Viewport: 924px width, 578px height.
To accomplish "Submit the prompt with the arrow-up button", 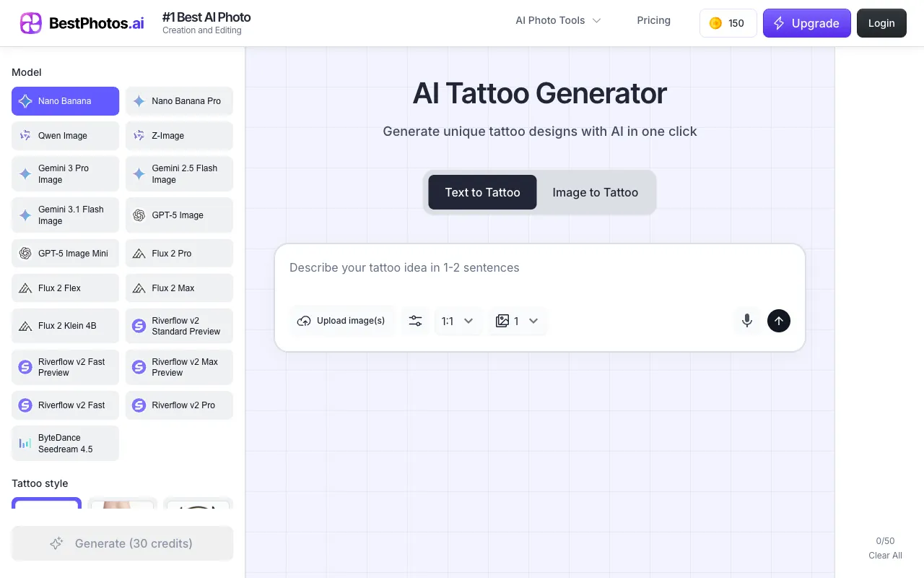I will pos(779,321).
